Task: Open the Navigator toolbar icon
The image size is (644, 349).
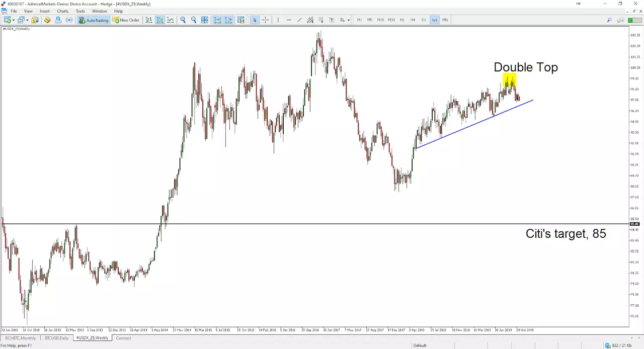Action: [58, 20]
